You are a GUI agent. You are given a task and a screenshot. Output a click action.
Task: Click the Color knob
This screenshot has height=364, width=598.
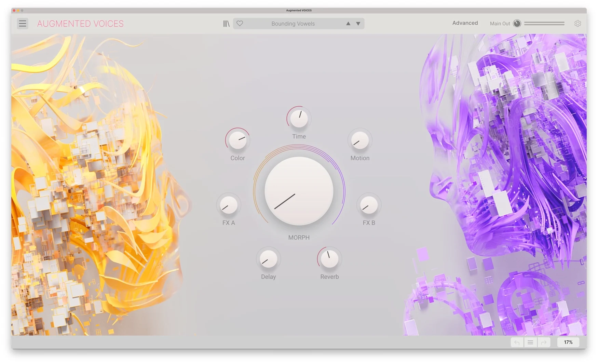click(x=238, y=140)
